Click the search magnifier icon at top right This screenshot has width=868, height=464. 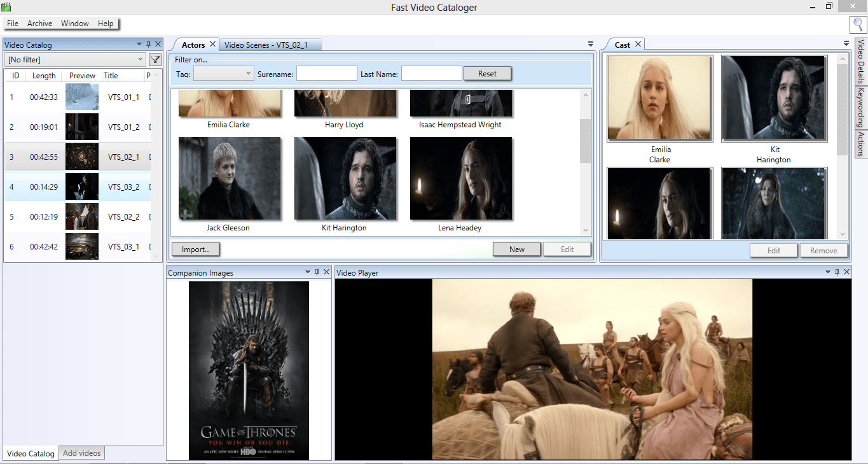point(858,24)
